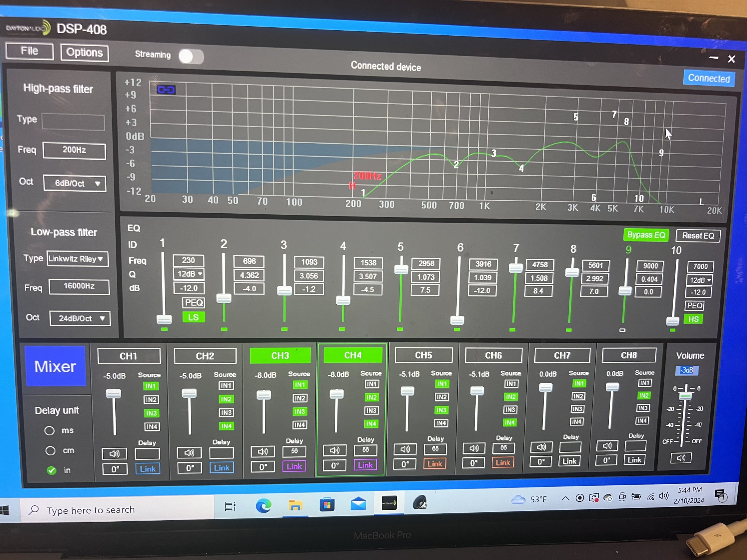Open File Explorer from taskbar

[295, 506]
